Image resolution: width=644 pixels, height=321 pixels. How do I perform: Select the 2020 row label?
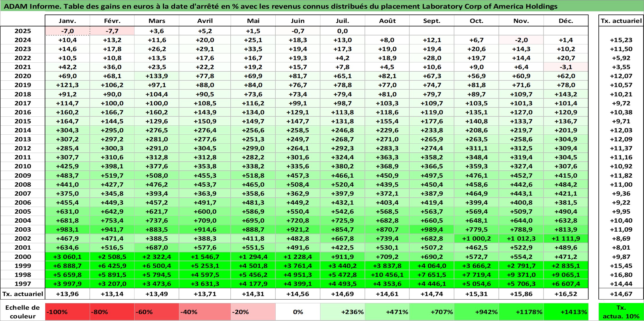[23, 76]
